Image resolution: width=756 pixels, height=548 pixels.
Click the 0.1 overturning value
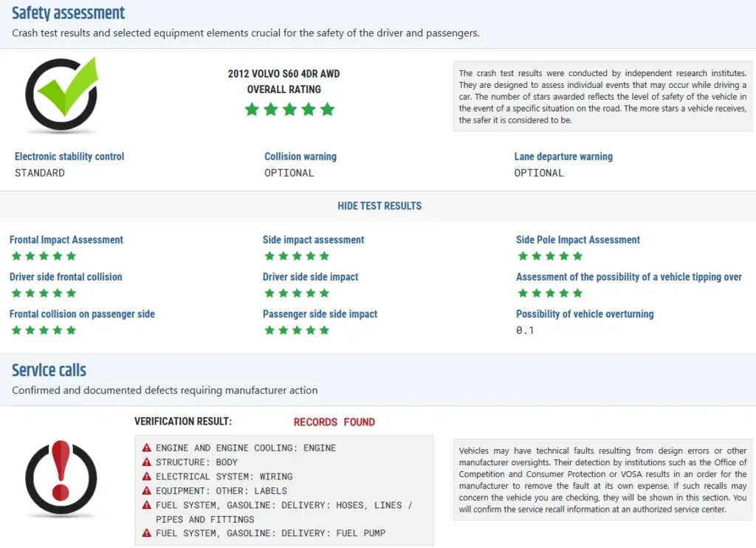point(525,330)
